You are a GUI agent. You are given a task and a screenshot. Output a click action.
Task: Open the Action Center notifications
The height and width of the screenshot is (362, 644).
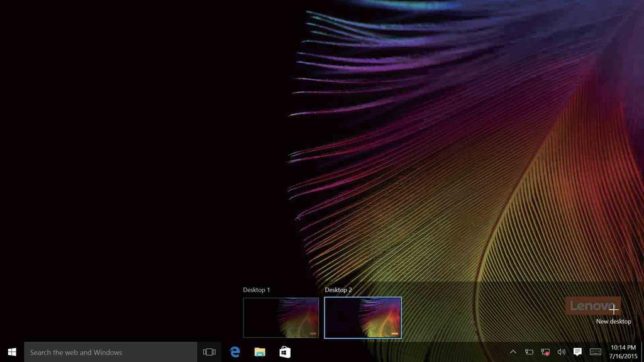click(x=577, y=352)
